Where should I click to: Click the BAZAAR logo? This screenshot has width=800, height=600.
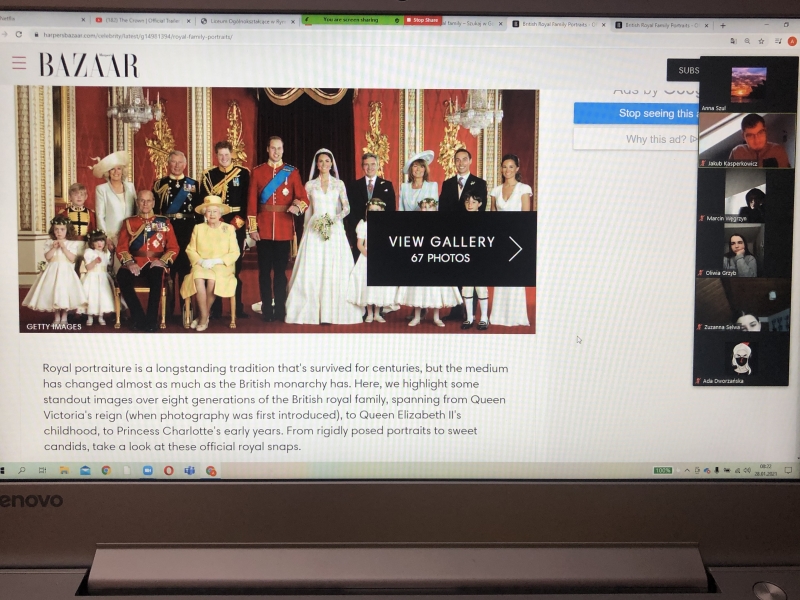89,65
